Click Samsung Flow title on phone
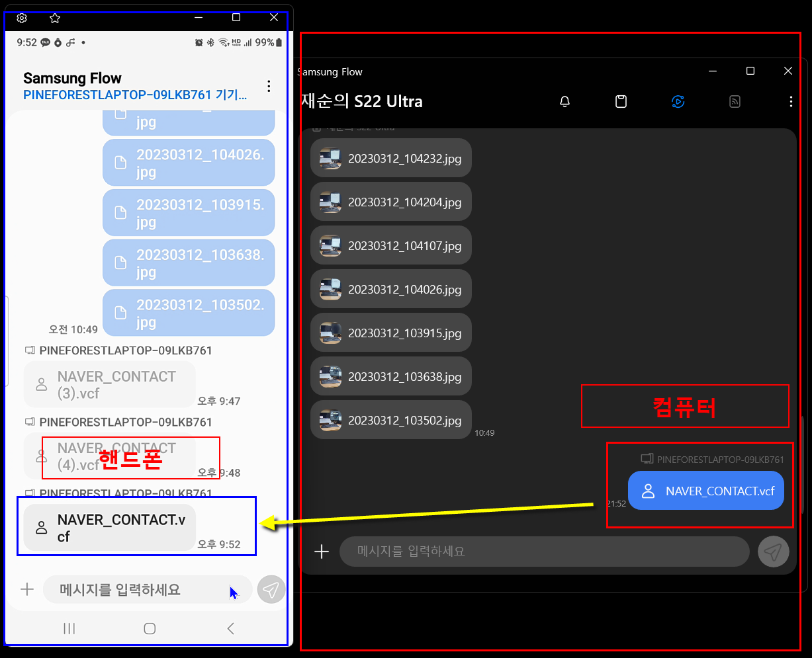Image resolution: width=812 pixels, height=658 pixels. click(73, 78)
